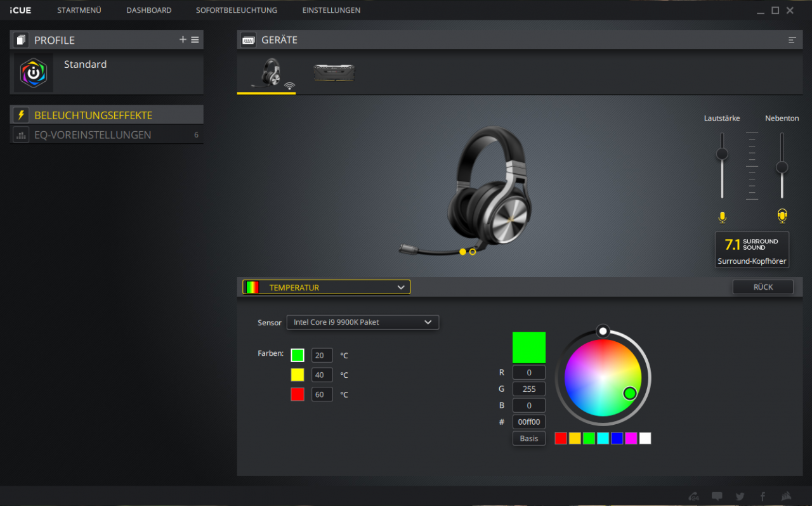Pick the orange-yellow basic color swatch
The width and height of the screenshot is (812, 506).
[575, 438]
